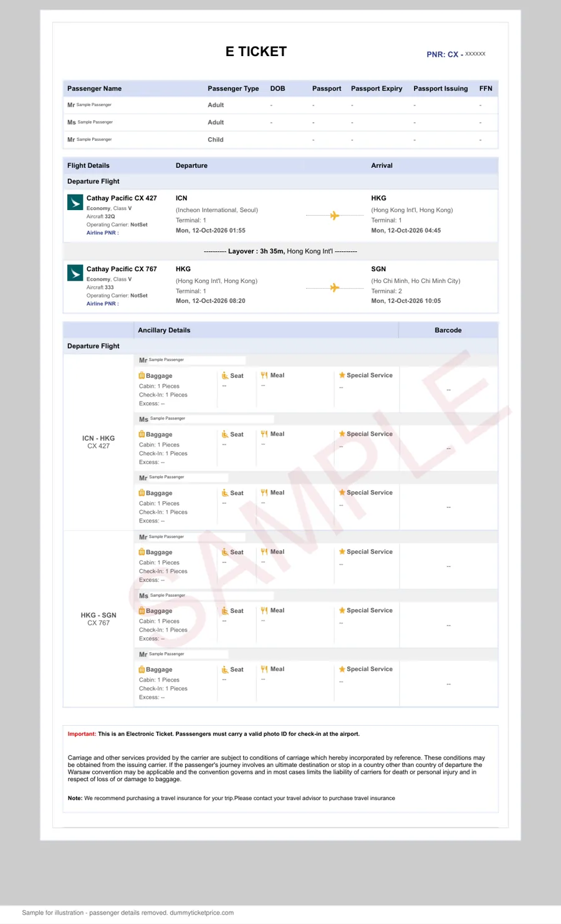
Task: Click Ms passenger's Special Service star under HKG - SGN
Action: pos(342,610)
